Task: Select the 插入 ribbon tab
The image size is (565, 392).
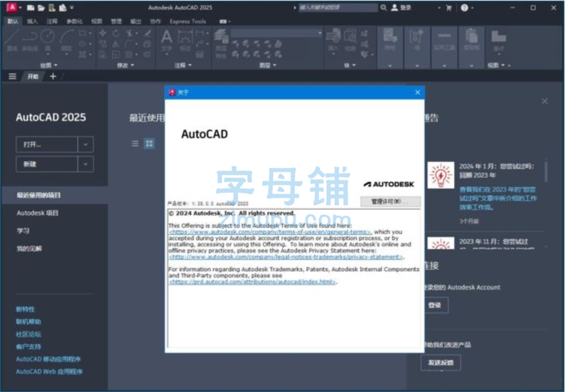Action: (x=32, y=21)
